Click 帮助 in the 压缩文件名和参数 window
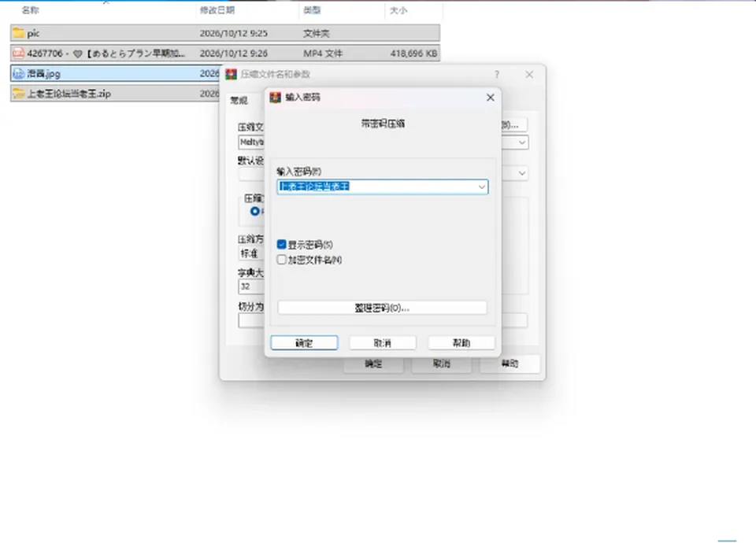Screen dimensions: 756x543 coord(510,364)
